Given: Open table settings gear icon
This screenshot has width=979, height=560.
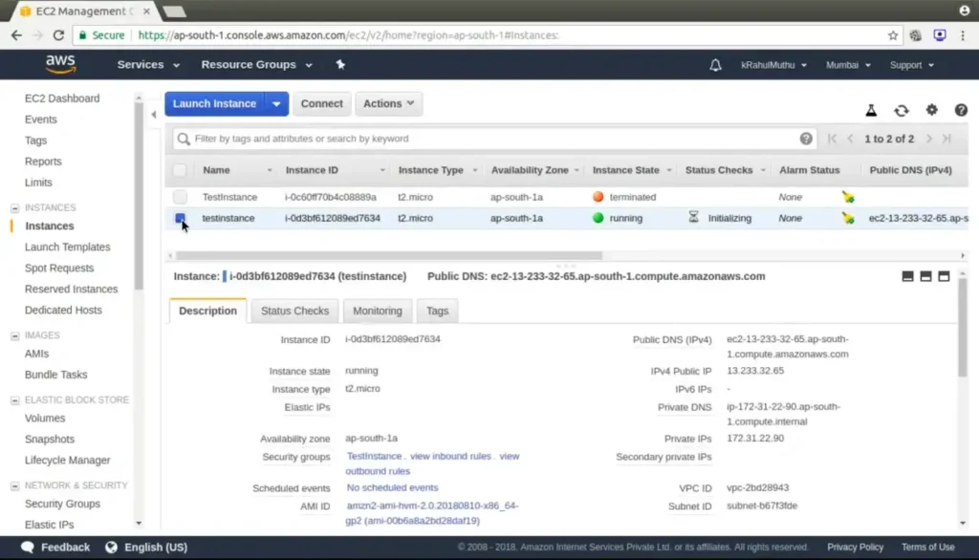Looking at the screenshot, I should coord(931,111).
